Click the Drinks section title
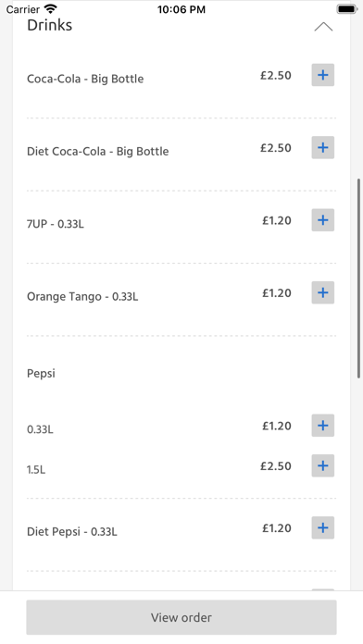The width and height of the screenshot is (363, 644). coord(49,25)
